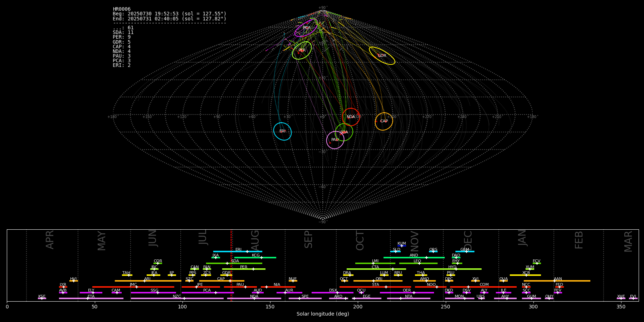Click the 'ERI: 2' count in legend
644x322 pixels.
[x=122, y=65]
